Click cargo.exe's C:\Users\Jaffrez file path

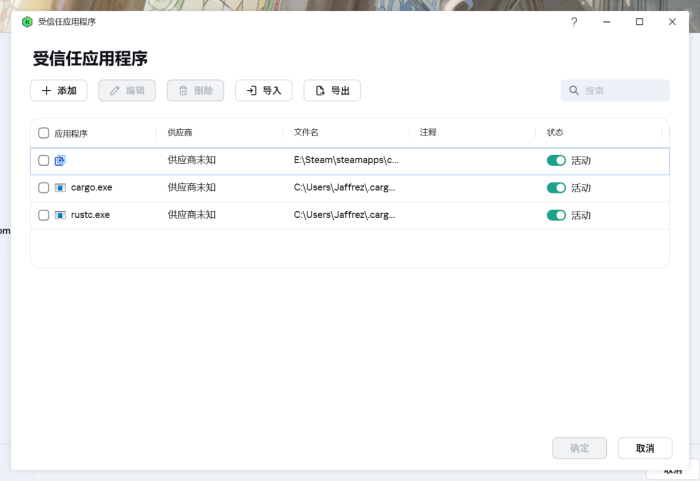344,188
